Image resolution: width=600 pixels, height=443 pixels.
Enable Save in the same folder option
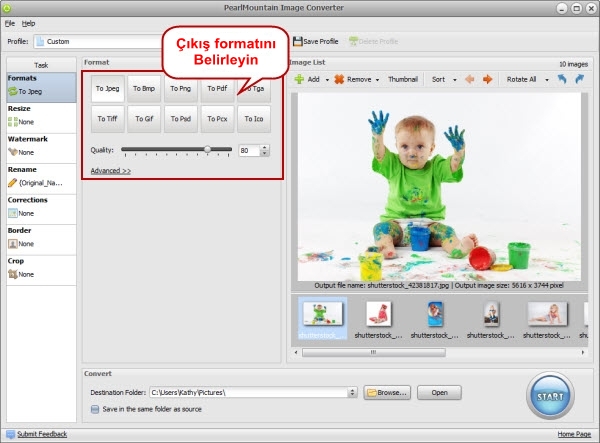[x=95, y=408]
